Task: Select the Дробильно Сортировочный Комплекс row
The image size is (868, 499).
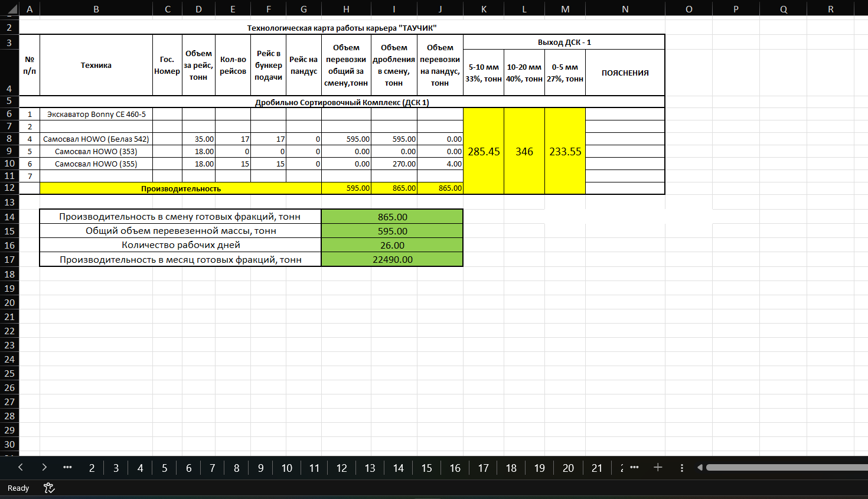Action: point(342,102)
